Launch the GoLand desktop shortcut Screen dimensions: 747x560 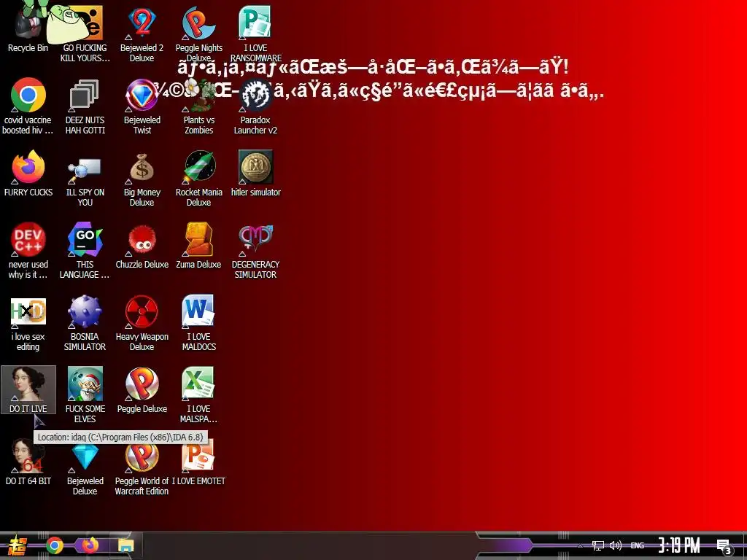click(85, 251)
